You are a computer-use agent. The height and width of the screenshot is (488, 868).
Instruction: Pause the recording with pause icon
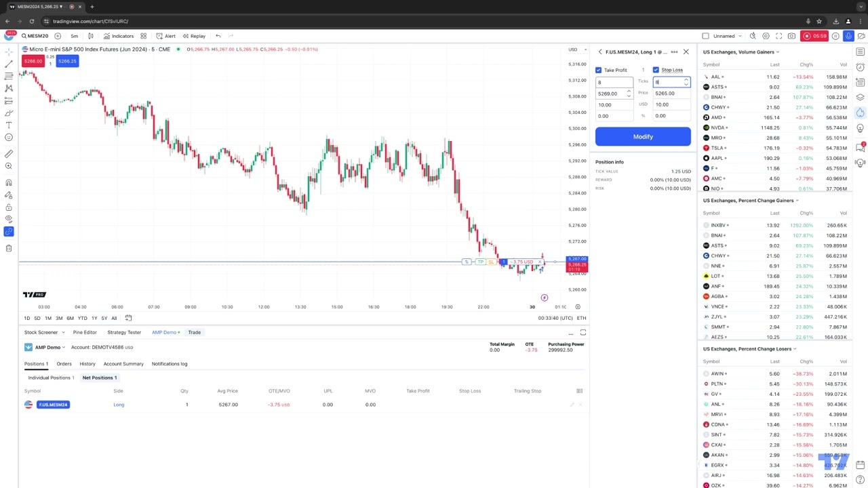pyautogui.click(x=835, y=36)
